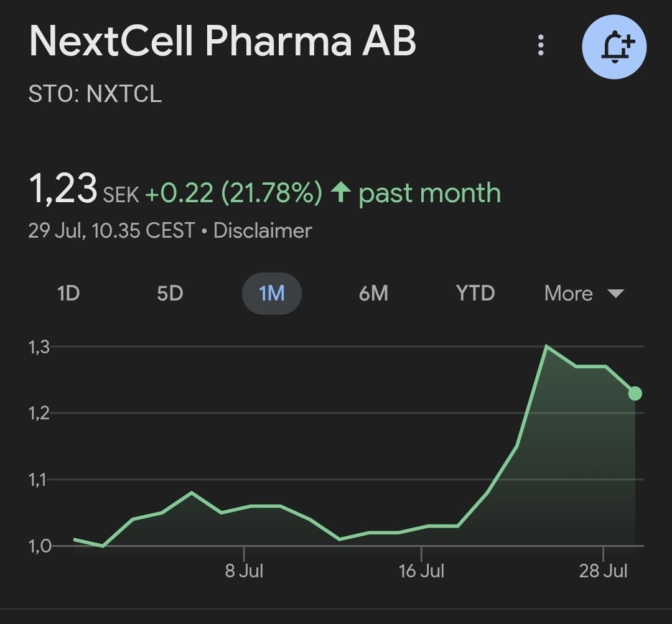Image resolution: width=672 pixels, height=624 pixels.
Task: Click the current price endpoint dot
Action: point(635,393)
